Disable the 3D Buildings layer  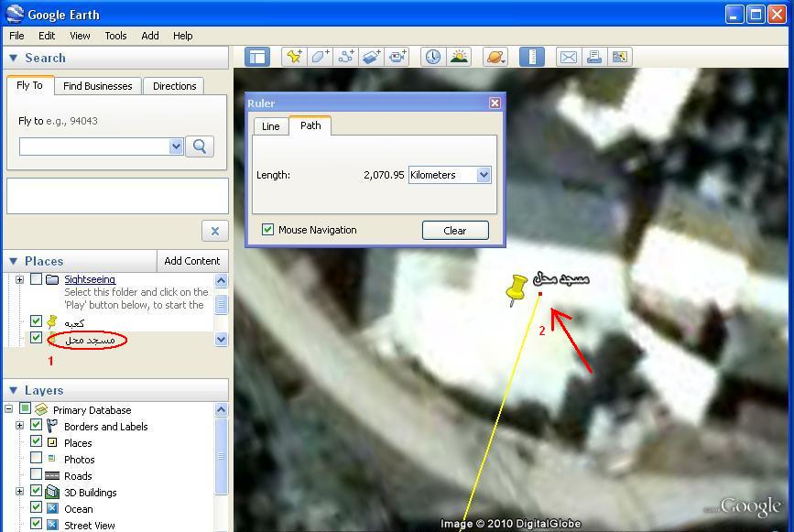tap(36, 491)
